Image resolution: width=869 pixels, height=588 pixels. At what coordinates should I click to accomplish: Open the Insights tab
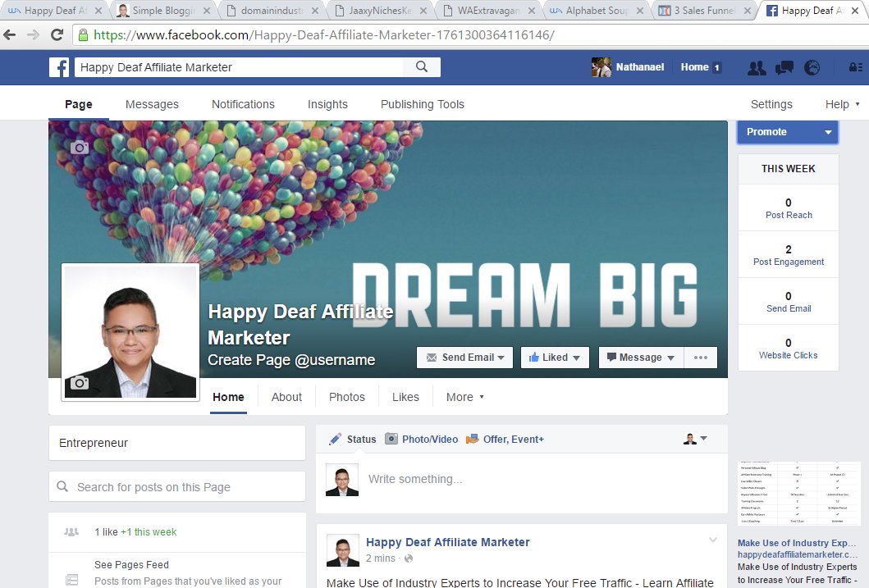[327, 104]
